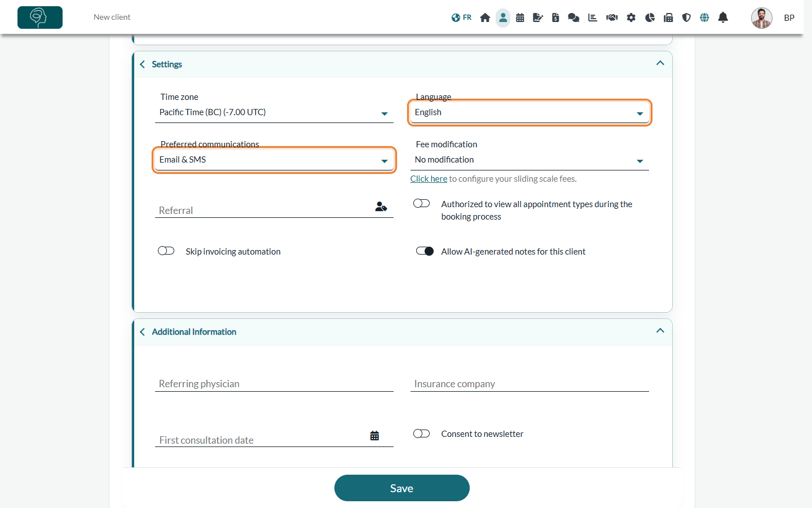The width and height of the screenshot is (812, 508).
Task: Open the first consultation date calendar picker
Action: pos(374,436)
